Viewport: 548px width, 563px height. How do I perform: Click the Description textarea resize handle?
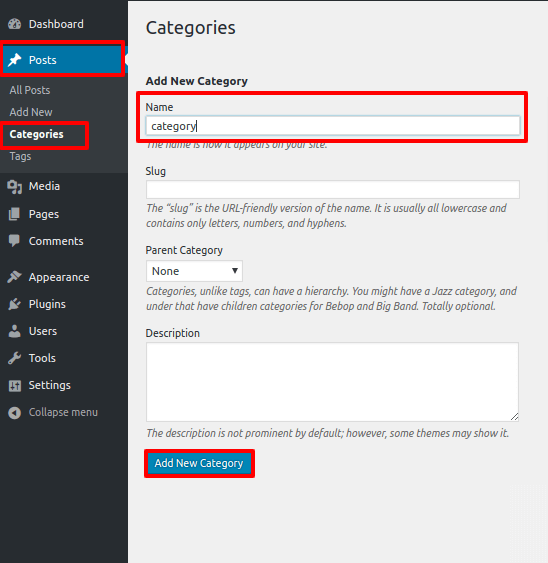pos(514,417)
